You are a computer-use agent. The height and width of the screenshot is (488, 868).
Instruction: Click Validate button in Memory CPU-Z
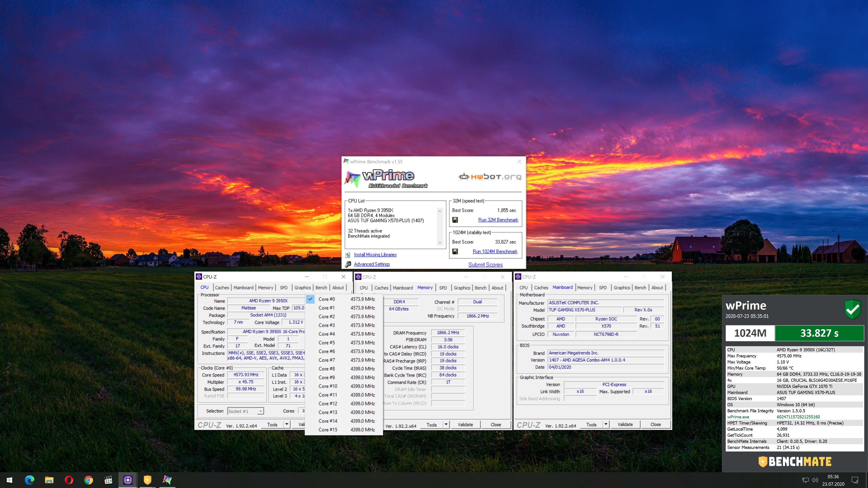point(465,425)
